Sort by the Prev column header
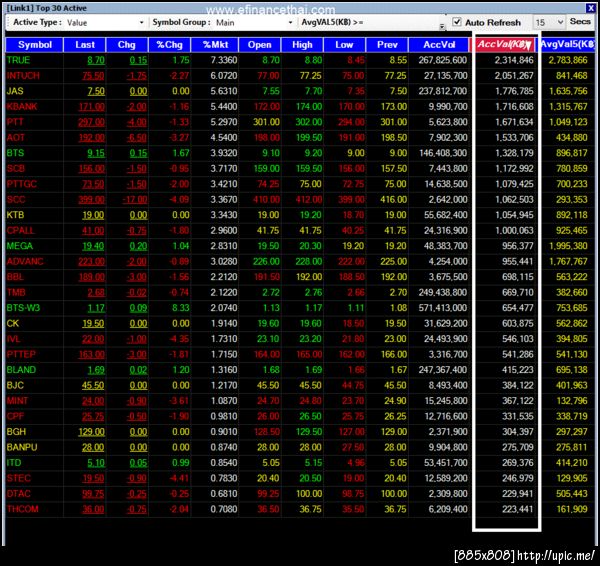The height and width of the screenshot is (566, 600). click(387, 45)
